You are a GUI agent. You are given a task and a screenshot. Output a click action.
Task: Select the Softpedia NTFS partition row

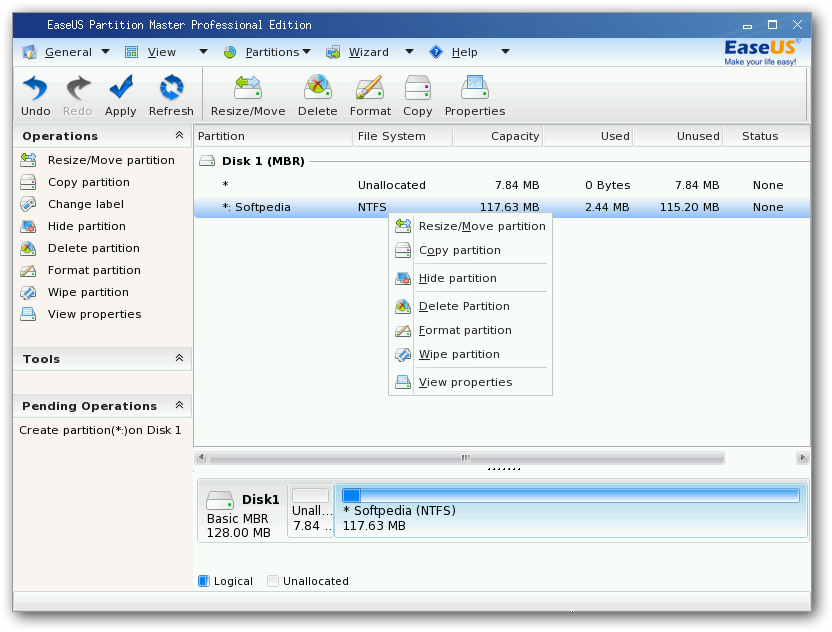tap(501, 207)
